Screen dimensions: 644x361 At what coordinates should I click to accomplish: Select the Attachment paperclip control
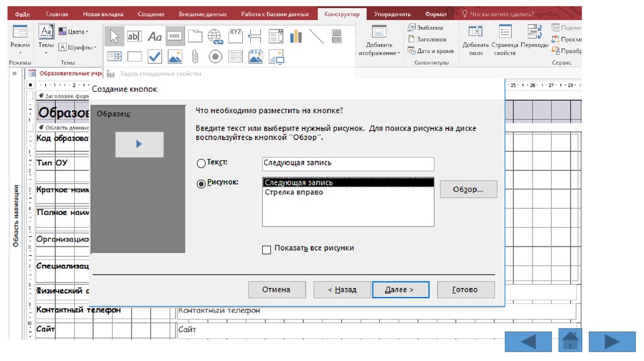[196, 57]
